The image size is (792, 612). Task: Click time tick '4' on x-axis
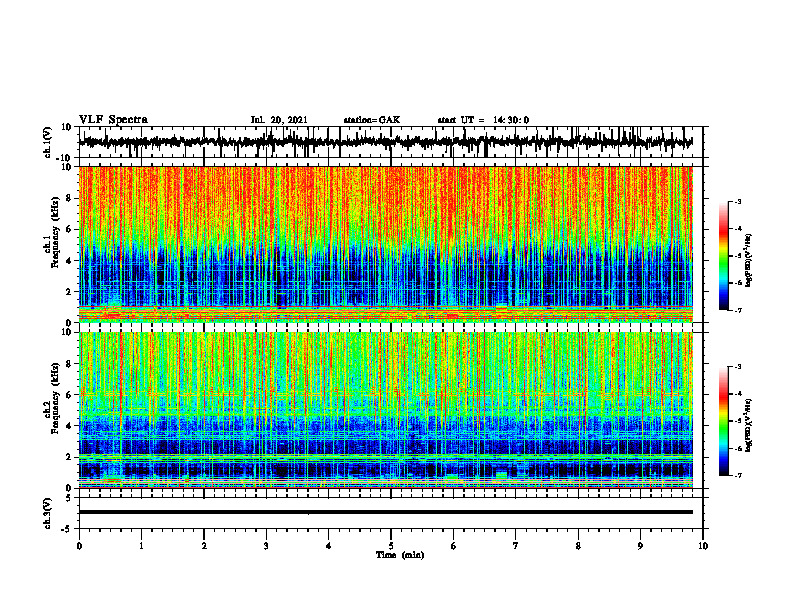point(329,546)
